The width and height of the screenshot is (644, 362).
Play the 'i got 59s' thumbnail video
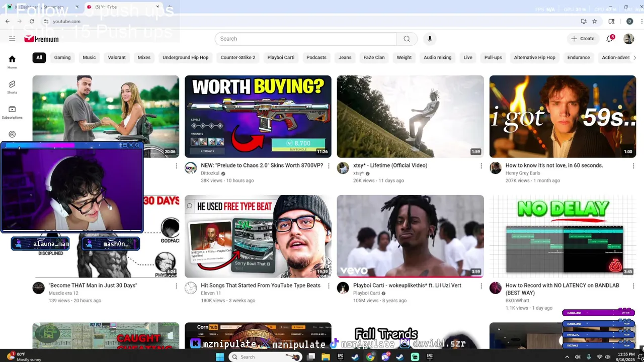tap(562, 117)
